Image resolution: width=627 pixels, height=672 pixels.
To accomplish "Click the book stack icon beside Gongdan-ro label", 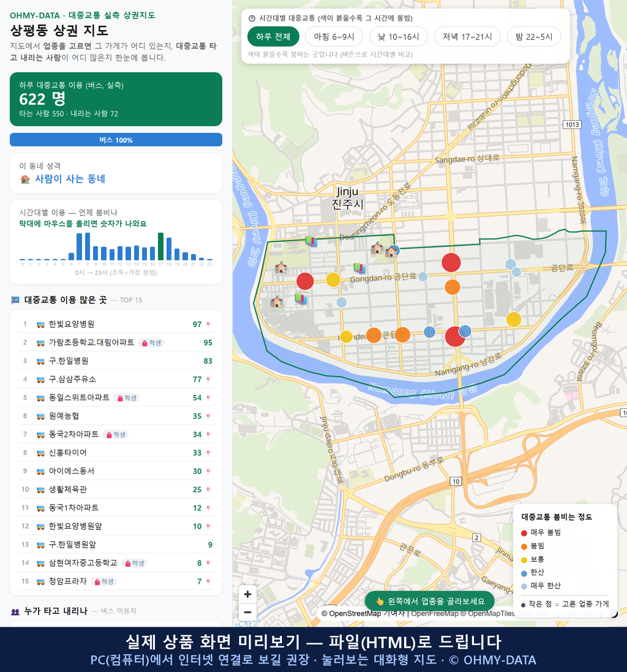I will click(x=359, y=268).
